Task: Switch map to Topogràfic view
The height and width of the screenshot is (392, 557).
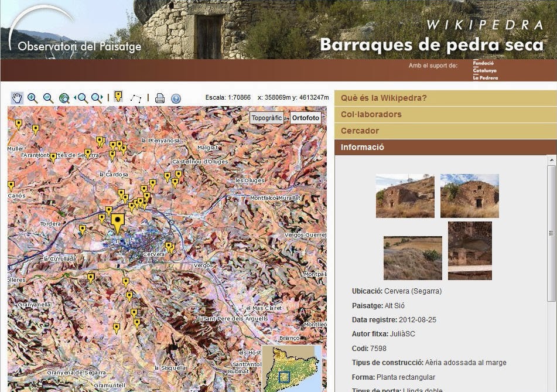Action: (267, 118)
